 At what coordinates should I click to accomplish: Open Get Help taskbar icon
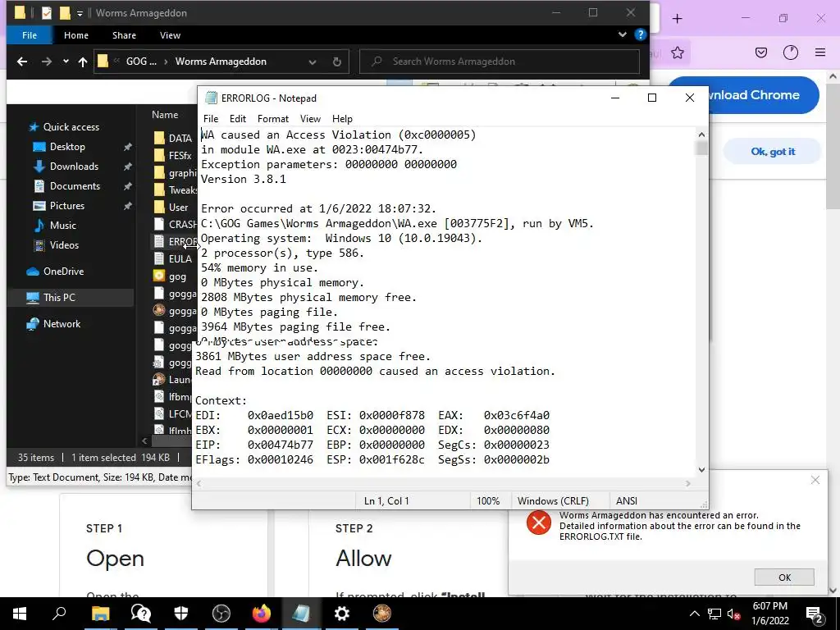point(140,614)
